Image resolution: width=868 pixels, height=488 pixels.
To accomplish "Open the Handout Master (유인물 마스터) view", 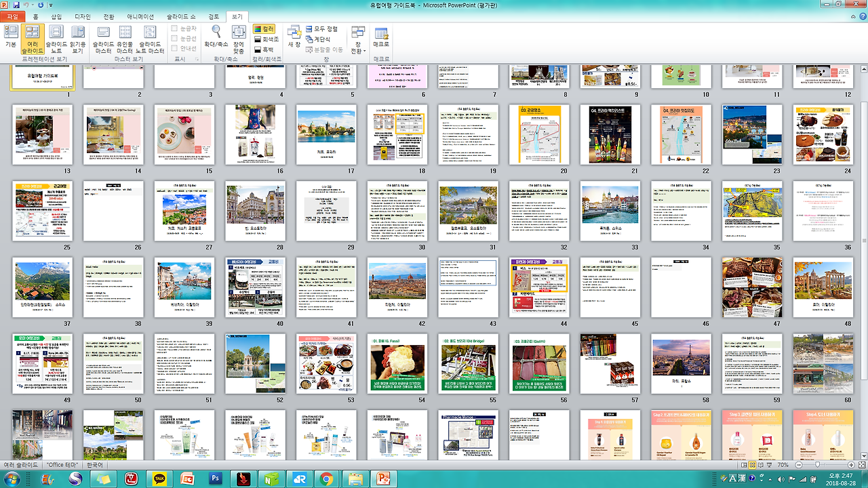I will (x=125, y=39).
